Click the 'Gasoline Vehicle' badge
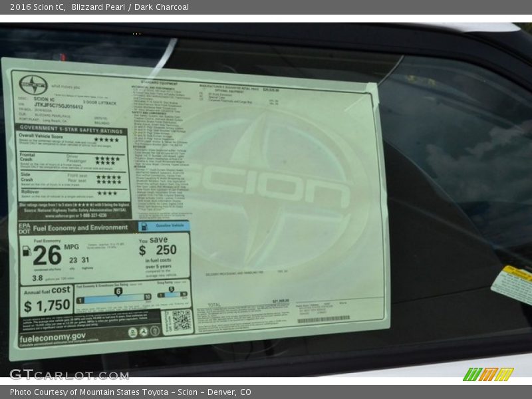Screen dimensions: 532x399 164,226
